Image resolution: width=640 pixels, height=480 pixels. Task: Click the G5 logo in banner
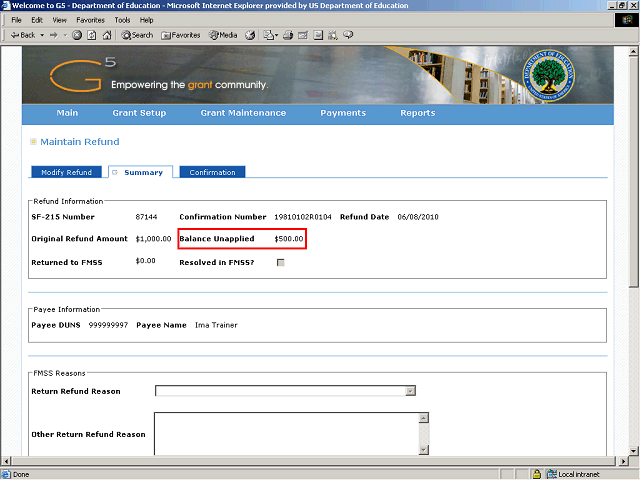click(83, 75)
